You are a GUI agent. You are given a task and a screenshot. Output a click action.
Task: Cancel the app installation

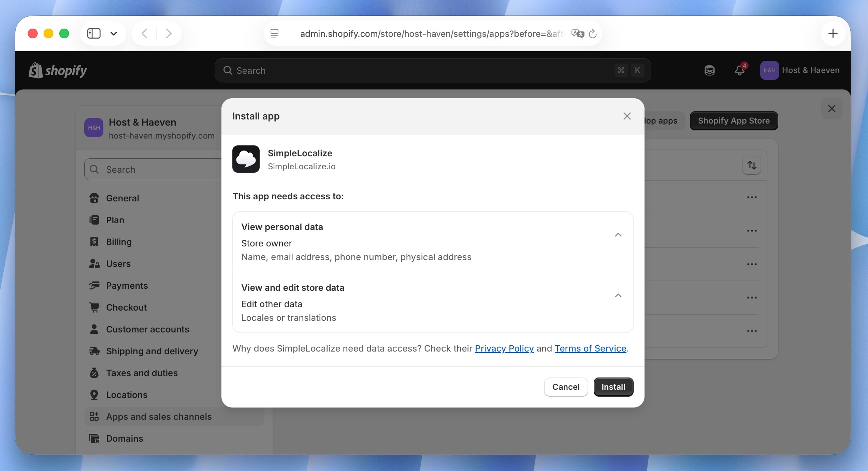[x=566, y=387]
